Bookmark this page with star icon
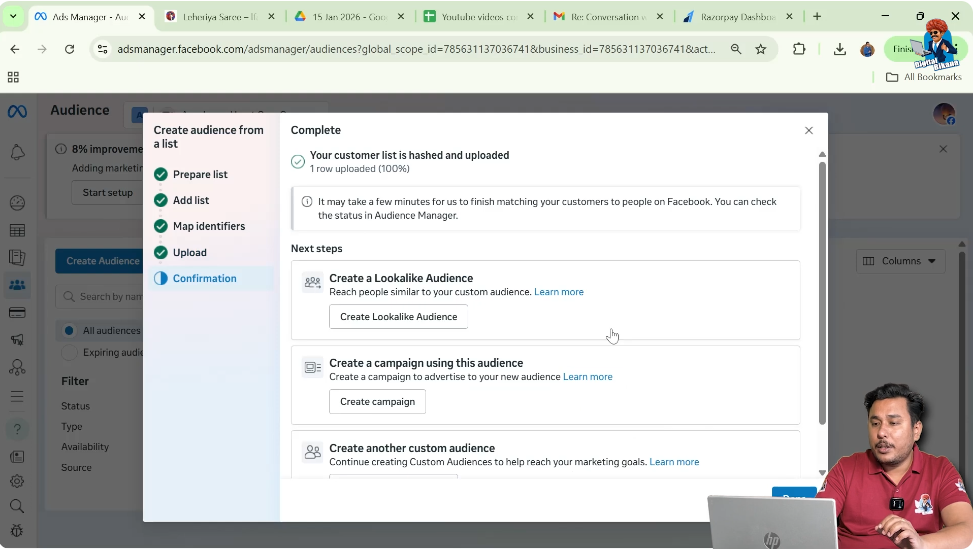 click(760, 49)
